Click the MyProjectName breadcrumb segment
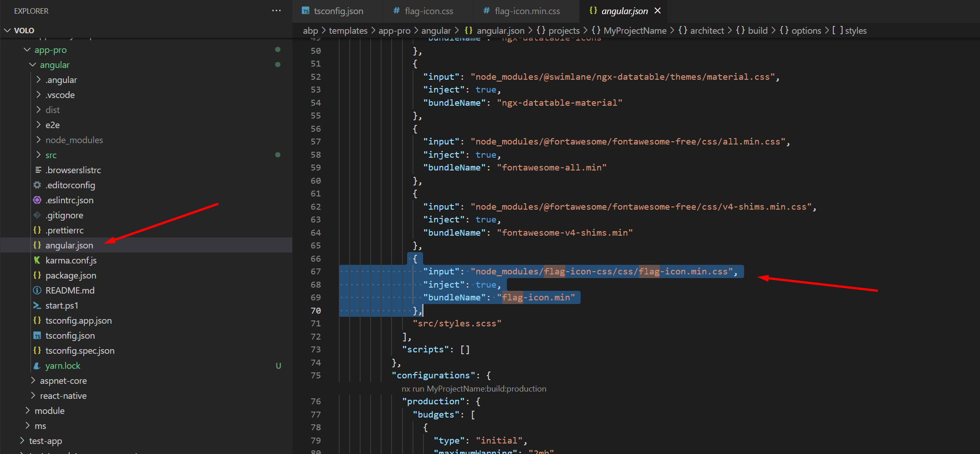Viewport: 980px width, 454px height. (x=634, y=31)
